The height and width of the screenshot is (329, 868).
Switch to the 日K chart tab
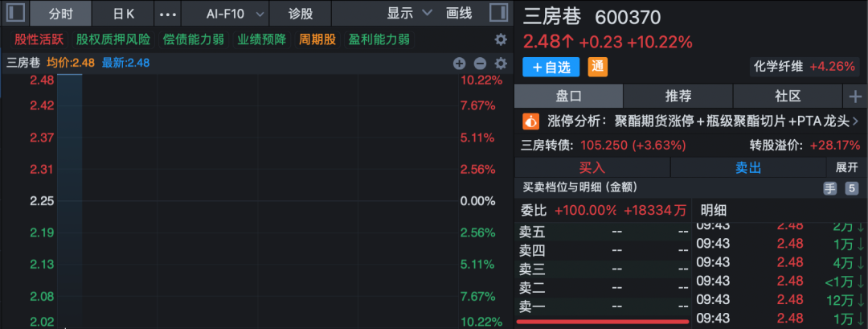(x=123, y=14)
